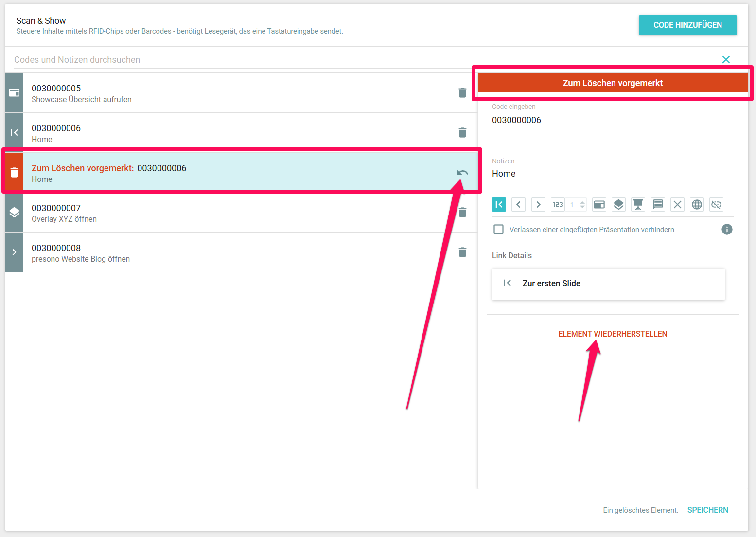Click ELEMENT WIEDERHERSTELLEN to restore item
This screenshot has height=537, width=756.
tap(613, 334)
